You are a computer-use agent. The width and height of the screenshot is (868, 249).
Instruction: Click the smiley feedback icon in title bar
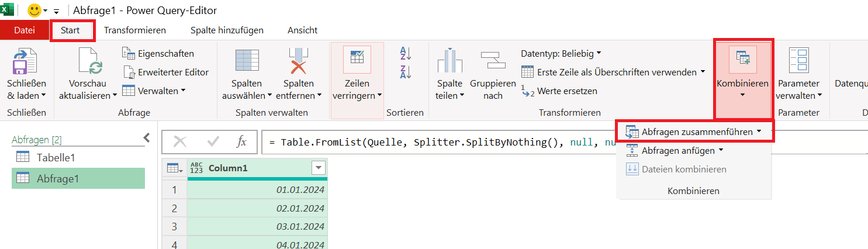click(33, 10)
